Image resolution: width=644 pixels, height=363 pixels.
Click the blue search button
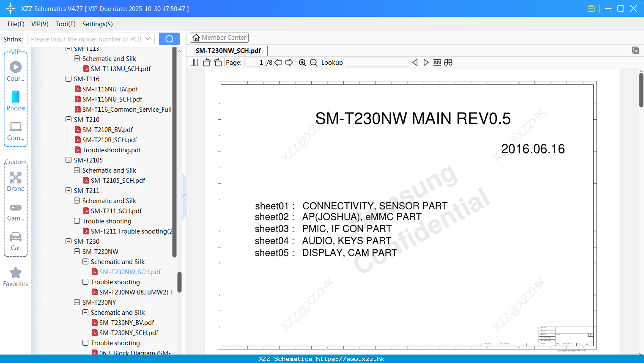[169, 39]
